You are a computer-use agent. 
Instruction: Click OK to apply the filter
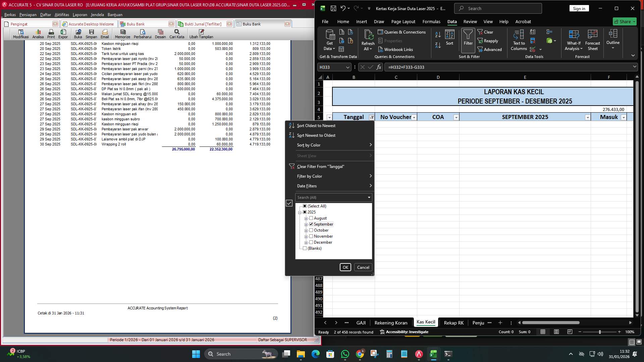345,267
